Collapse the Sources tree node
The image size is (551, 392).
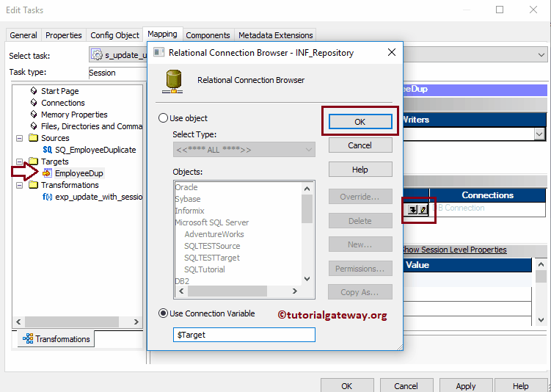coord(20,138)
